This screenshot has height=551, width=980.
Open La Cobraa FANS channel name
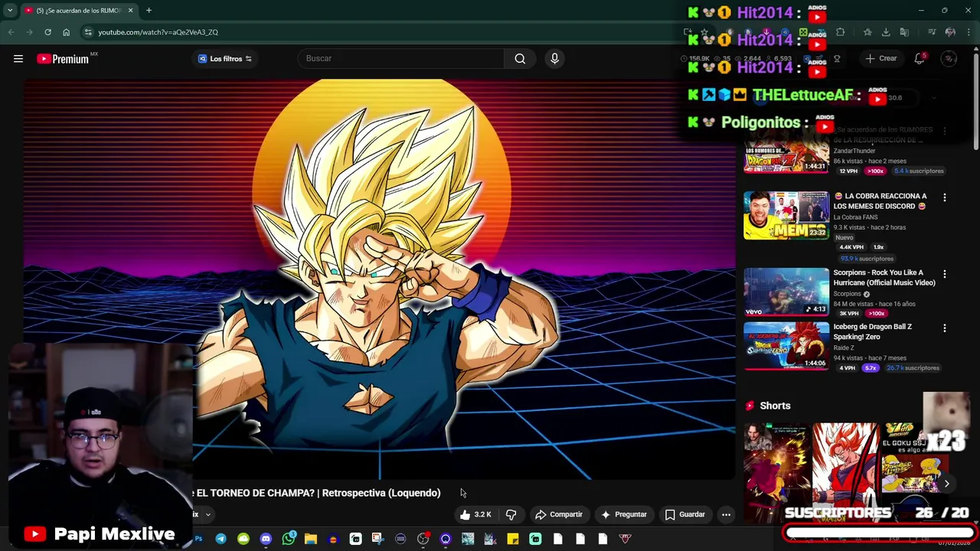pyautogui.click(x=855, y=217)
